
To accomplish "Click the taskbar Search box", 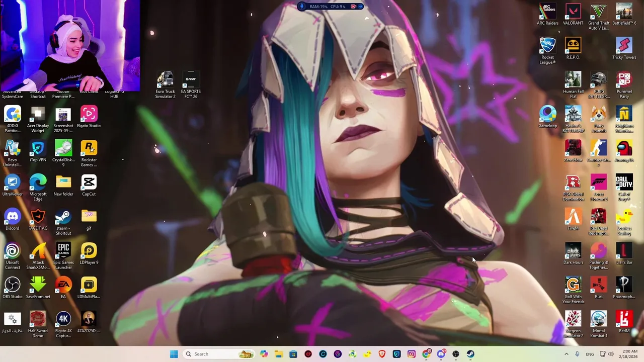I will point(219,354).
